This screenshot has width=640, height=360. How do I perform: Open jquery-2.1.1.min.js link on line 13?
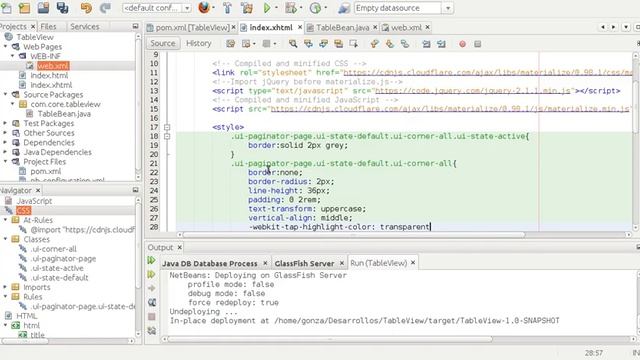tap(473, 91)
